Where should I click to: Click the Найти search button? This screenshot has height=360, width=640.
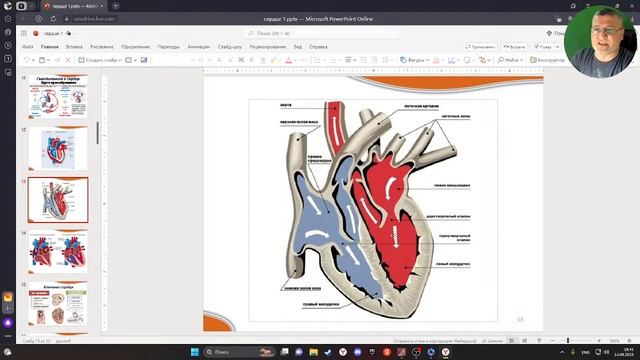507,60
